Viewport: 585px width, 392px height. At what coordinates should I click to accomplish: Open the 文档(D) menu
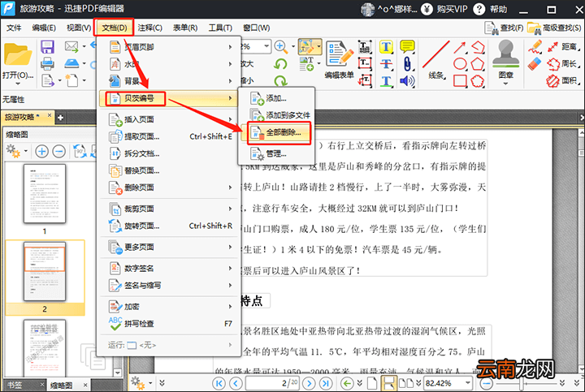pos(115,28)
